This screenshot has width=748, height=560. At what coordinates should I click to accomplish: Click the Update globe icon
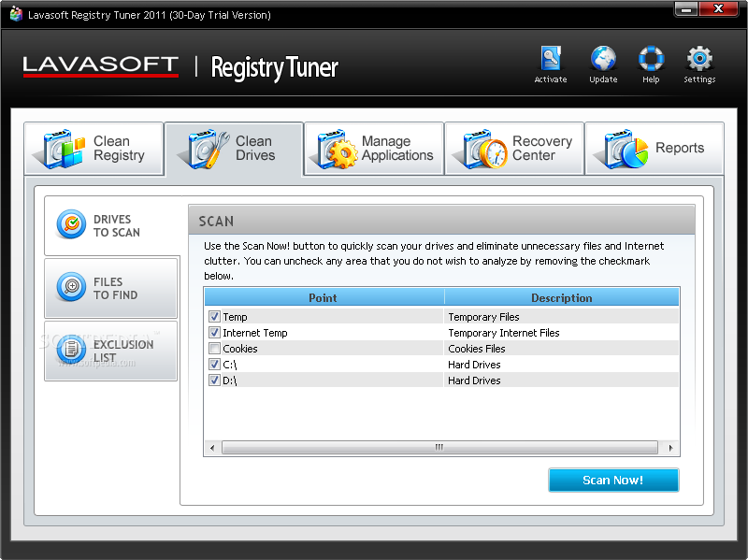(x=603, y=59)
